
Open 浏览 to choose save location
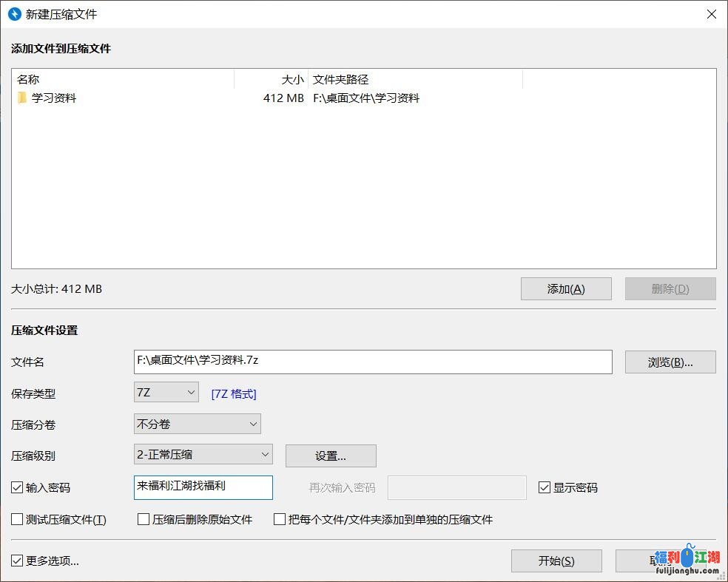pyautogui.click(x=670, y=362)
